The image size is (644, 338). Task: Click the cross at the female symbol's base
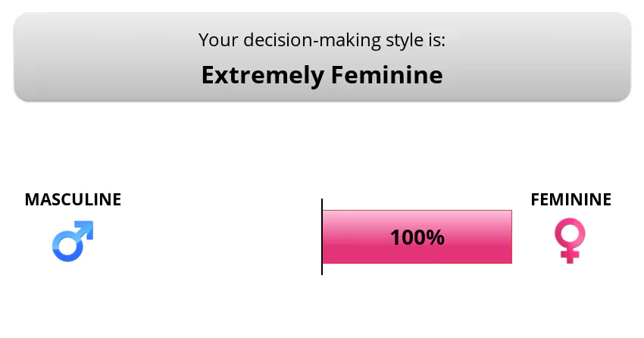570,255
